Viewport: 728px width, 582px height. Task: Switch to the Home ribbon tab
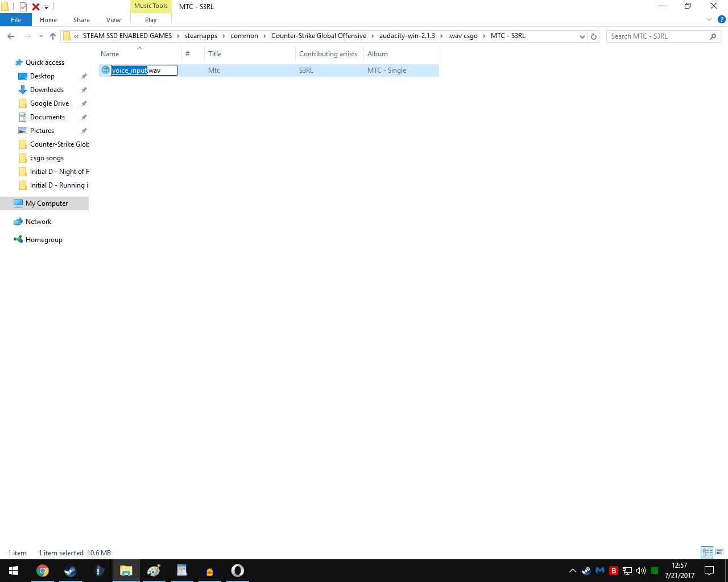[x=48, y=20]
